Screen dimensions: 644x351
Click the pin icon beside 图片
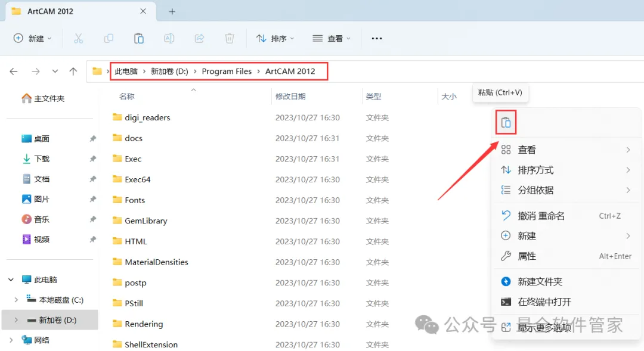[x=93, y=199]
